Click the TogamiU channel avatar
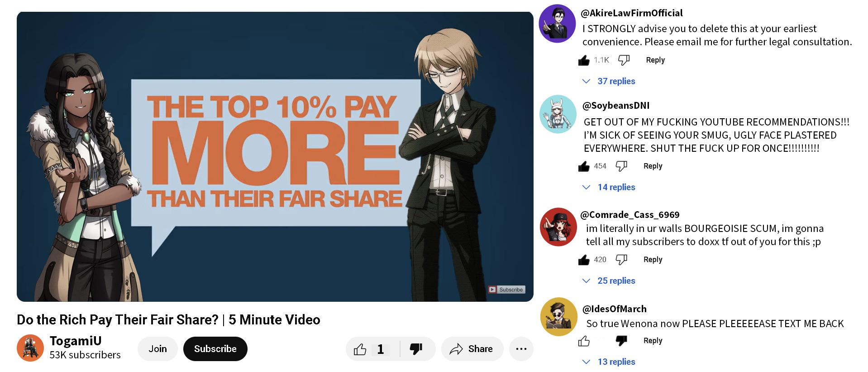Screen dimensions: 868x372 pos(30,348)
